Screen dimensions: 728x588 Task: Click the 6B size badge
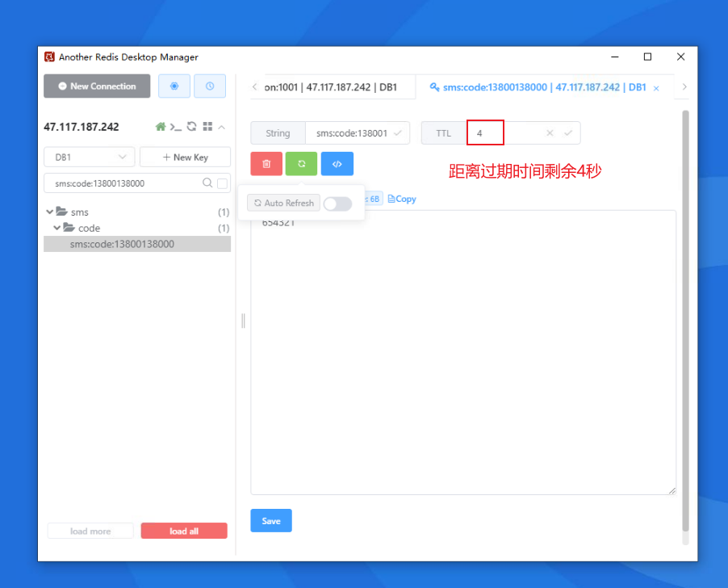pos(374,199)
